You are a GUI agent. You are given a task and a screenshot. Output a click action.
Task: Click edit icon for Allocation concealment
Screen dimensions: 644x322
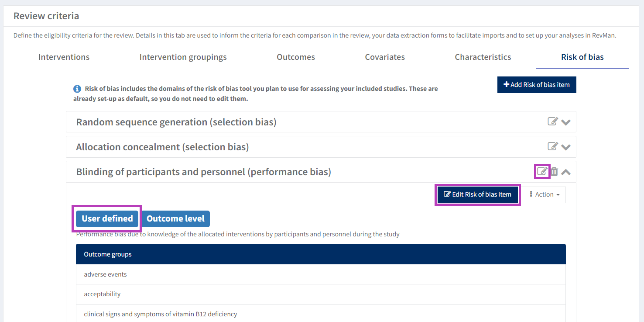tap(552, 146)
